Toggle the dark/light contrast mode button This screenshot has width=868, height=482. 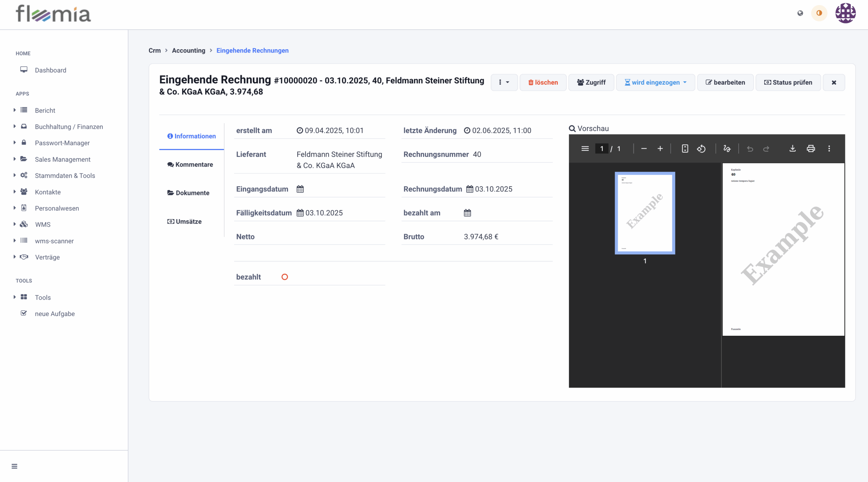[x=819, y=13]
